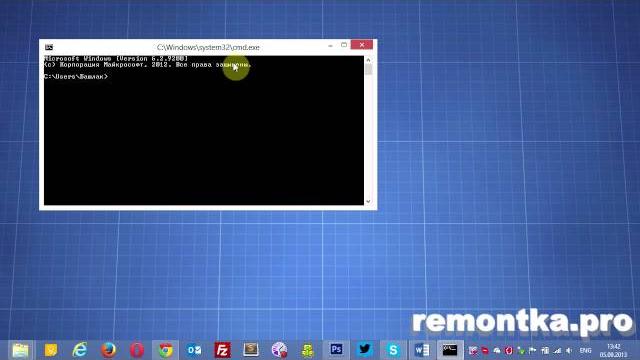The height and width of the screenshot is (360, 640).
Task: Open Microsoft Word from the taskbar
Action: point(422,350)
